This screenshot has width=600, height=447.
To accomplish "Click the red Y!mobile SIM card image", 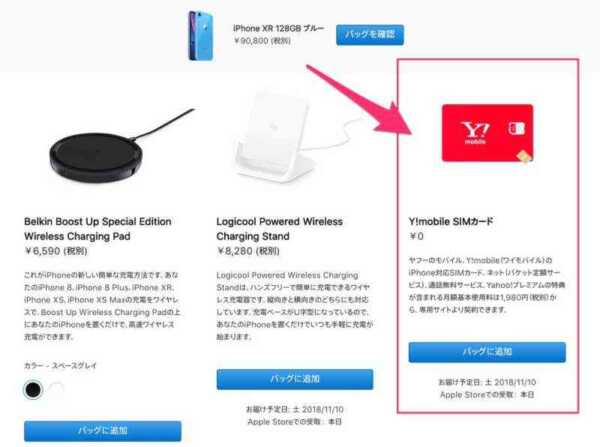I will pyautogui.click(x=488, y=133).
